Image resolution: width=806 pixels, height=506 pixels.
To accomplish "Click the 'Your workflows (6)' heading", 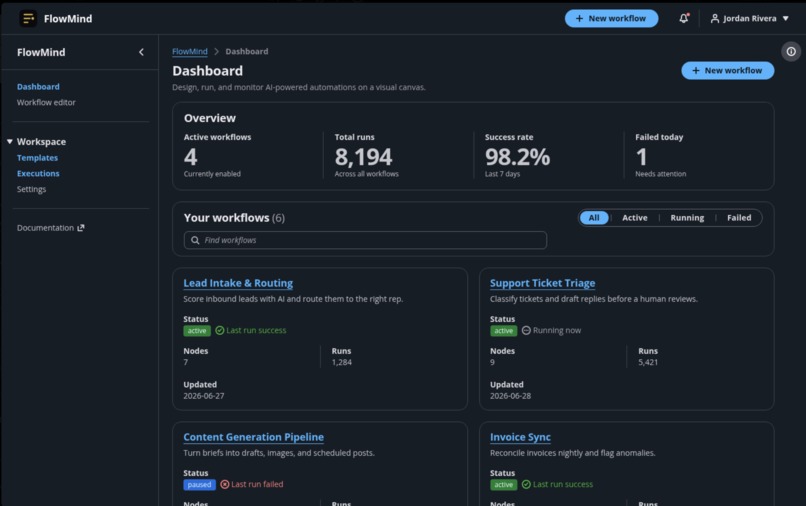I will pos(234,218).
